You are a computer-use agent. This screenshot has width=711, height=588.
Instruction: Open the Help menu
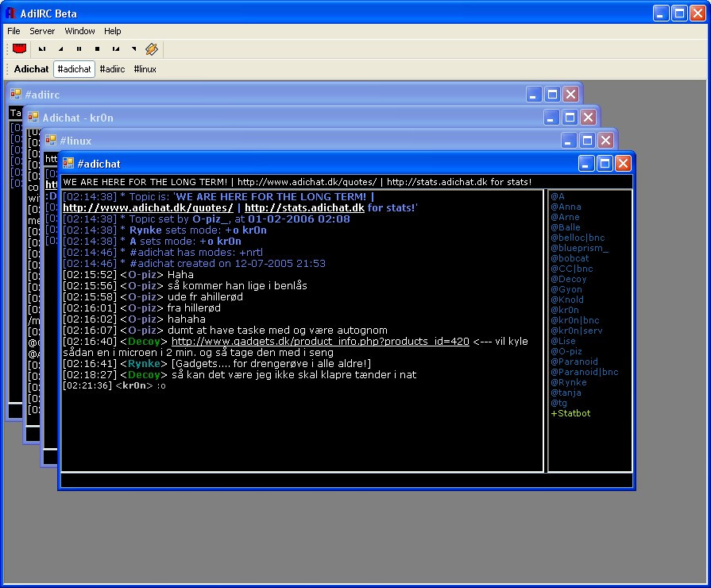click(x=113, y=31)
